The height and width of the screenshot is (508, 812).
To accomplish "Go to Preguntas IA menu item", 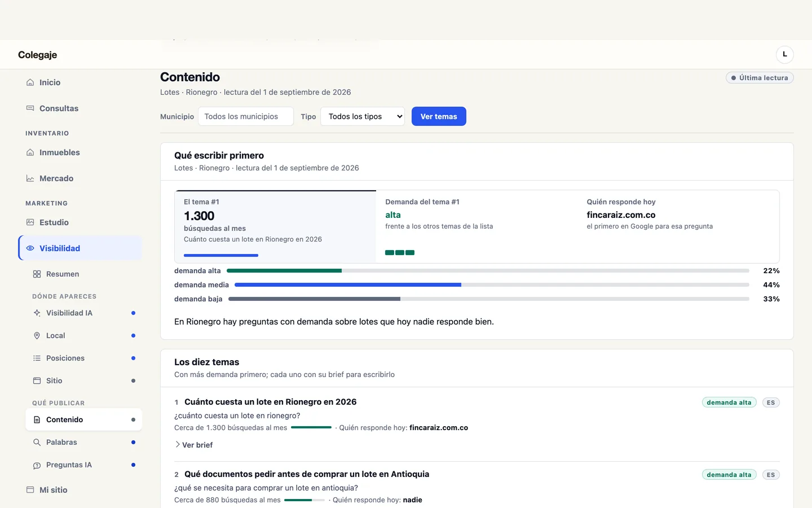I will coord(83,465).
